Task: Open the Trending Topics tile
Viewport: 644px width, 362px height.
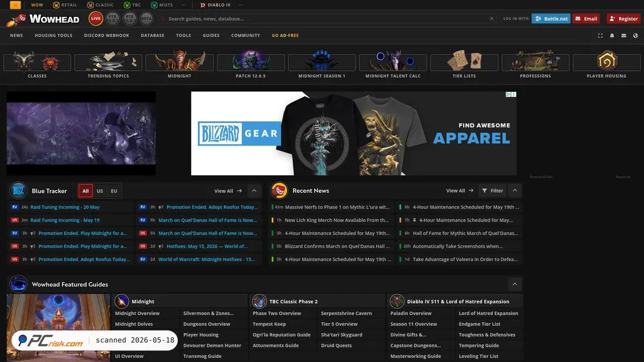Action: 108,64
